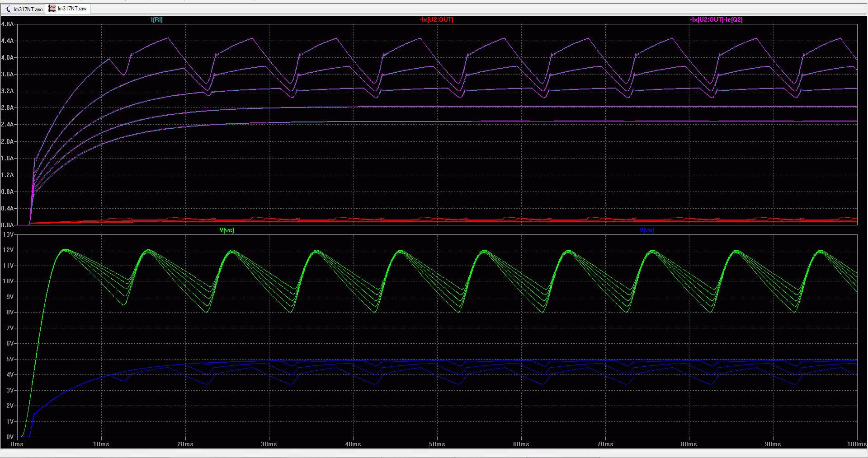
Task: Click the waveform icon on lm317NT.raw tab
Action: coord(52,9)
